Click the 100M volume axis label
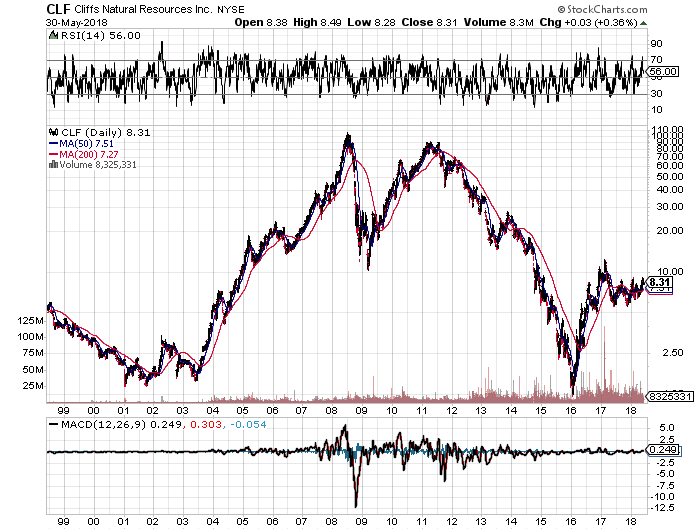 tap(30, 337)
